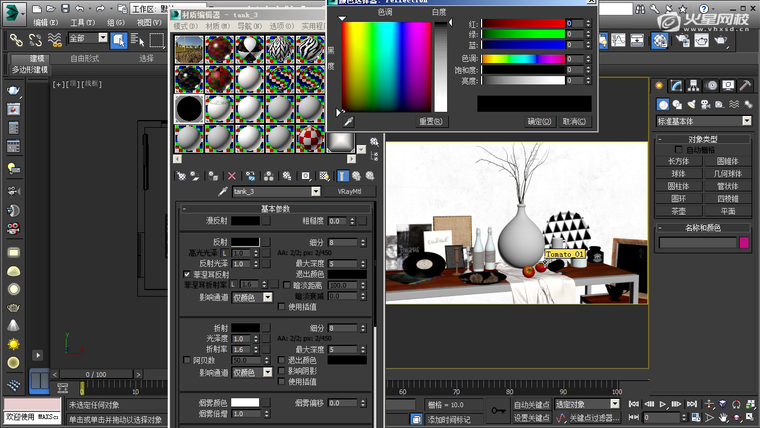Open the 全部 selection filter dropdown

click(102, 39)
